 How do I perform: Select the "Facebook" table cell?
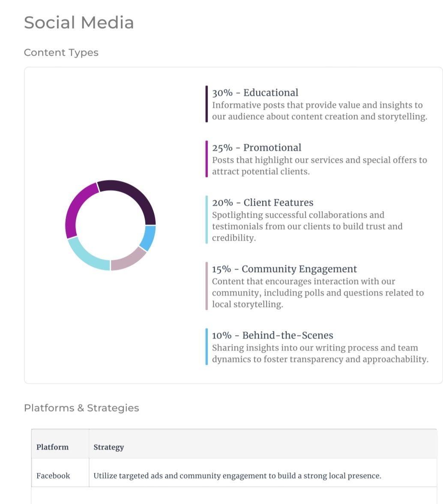53,475
